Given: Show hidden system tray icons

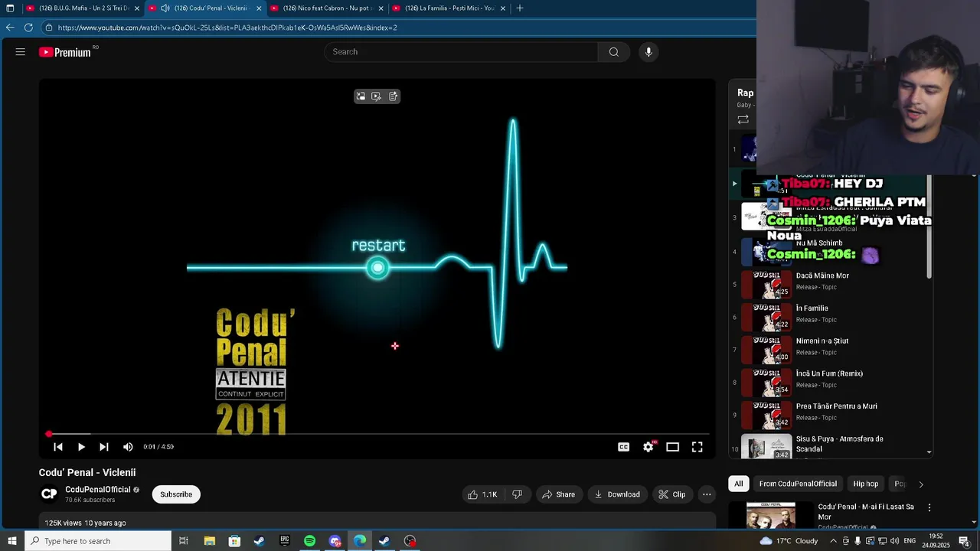Looking at the screenshot, I should pos(833,541).
